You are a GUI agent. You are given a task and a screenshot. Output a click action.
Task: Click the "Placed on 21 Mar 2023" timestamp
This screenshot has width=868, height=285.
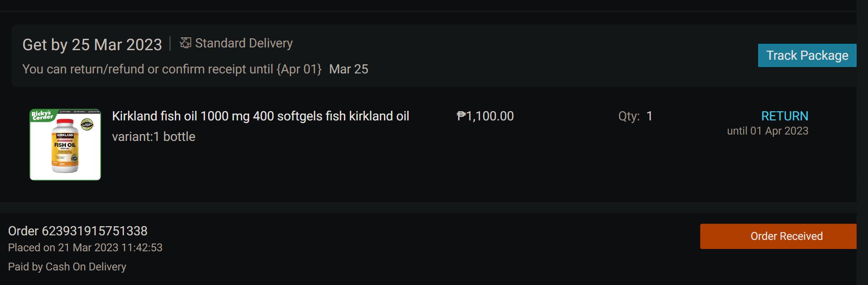click(85, 248)
